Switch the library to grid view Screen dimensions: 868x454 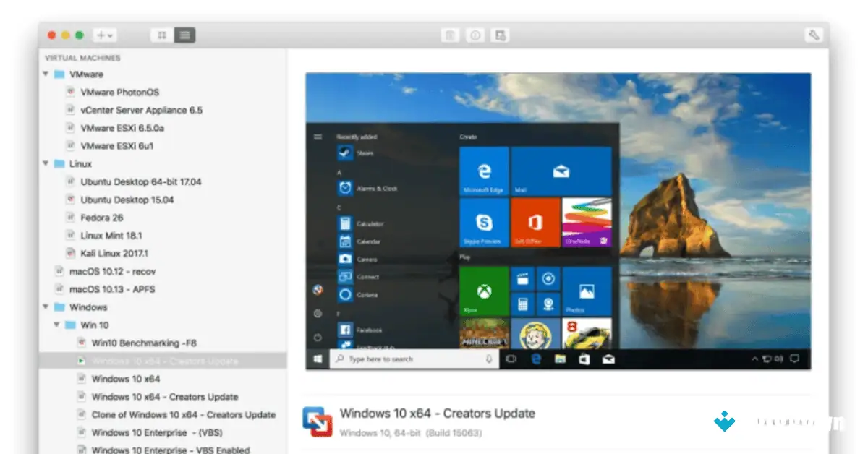(x=161, y=34)
